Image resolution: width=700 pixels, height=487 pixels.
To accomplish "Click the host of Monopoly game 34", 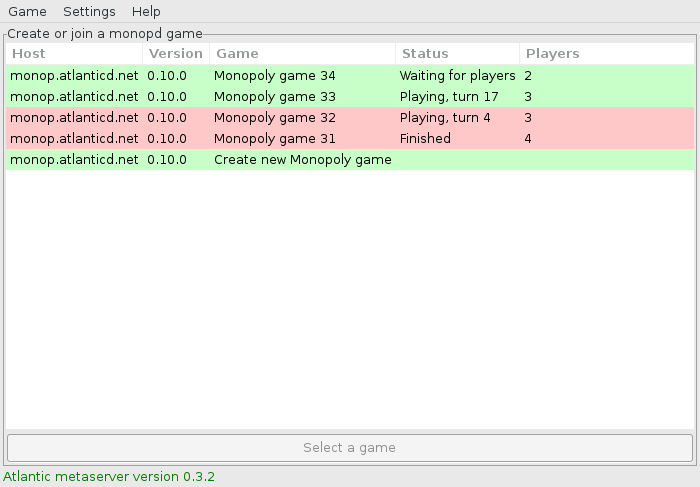I will 74,76.
